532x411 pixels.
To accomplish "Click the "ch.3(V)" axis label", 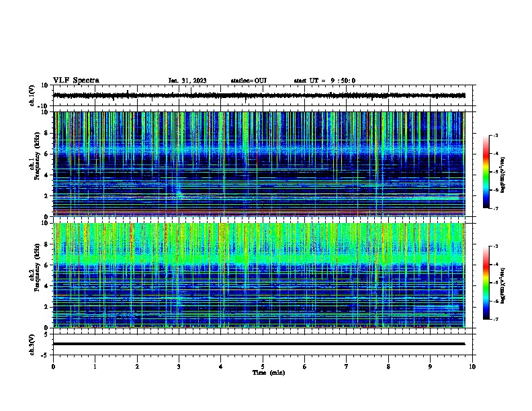I will click(x=32, y=345).
